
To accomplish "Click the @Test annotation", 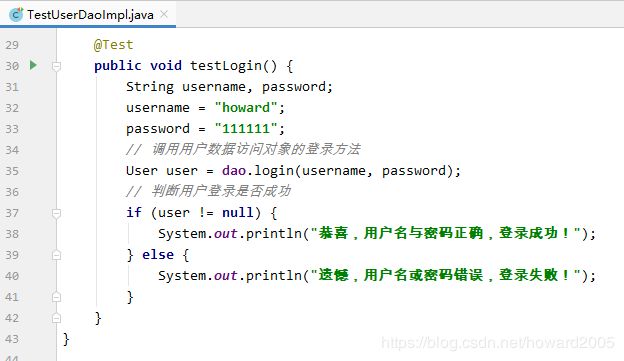I will click(113, 45).
